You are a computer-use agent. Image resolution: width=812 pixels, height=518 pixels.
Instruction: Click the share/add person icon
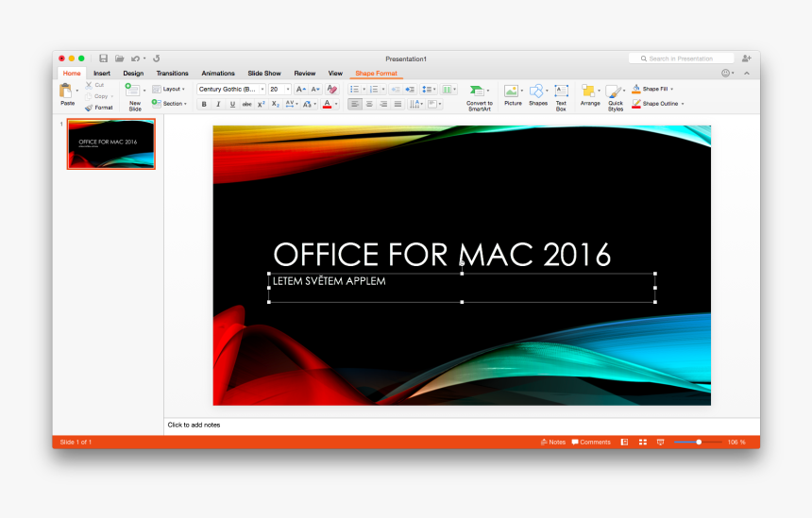point(746,58)
